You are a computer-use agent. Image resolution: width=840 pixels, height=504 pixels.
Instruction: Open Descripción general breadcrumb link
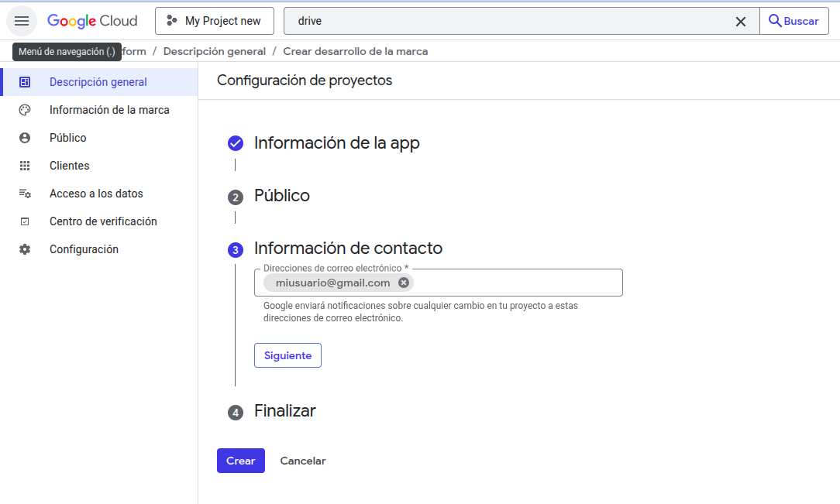[x=215, y=51]
